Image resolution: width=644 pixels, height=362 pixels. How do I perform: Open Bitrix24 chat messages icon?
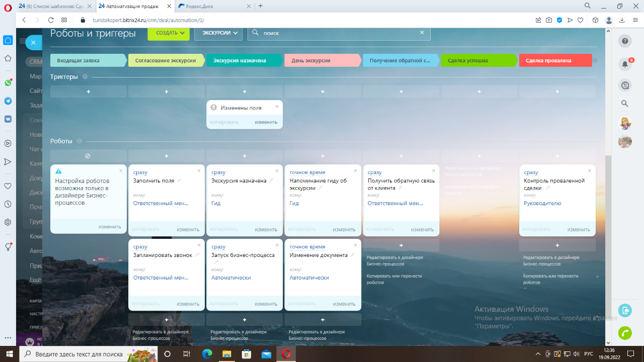(625, 85)
